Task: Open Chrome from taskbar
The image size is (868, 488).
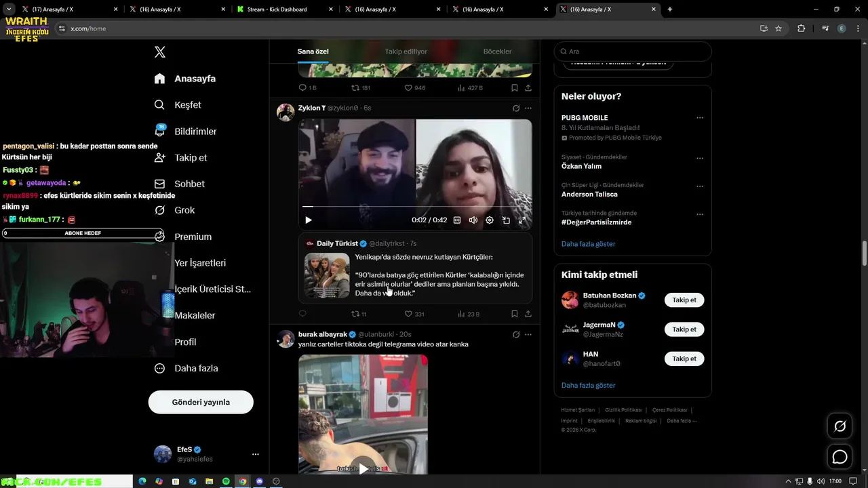Action: pyautogui.click(x=242, y=481)
